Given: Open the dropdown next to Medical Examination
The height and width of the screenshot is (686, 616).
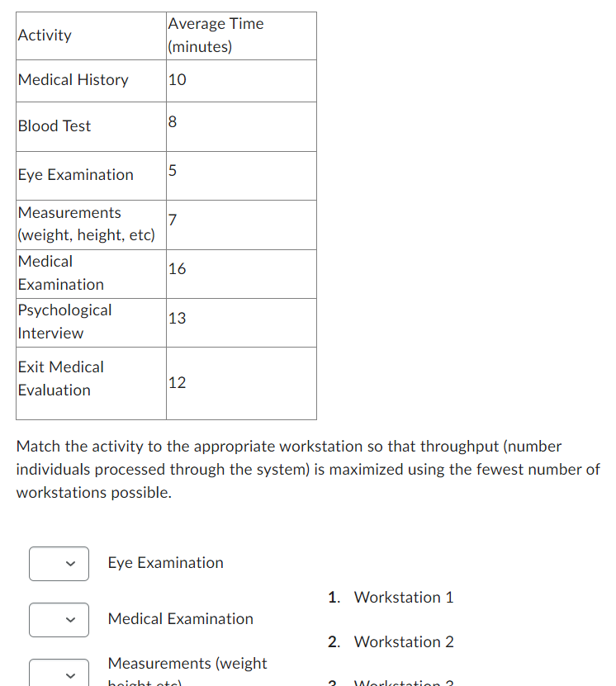Looking at the screenshot, I should point(59,620).
